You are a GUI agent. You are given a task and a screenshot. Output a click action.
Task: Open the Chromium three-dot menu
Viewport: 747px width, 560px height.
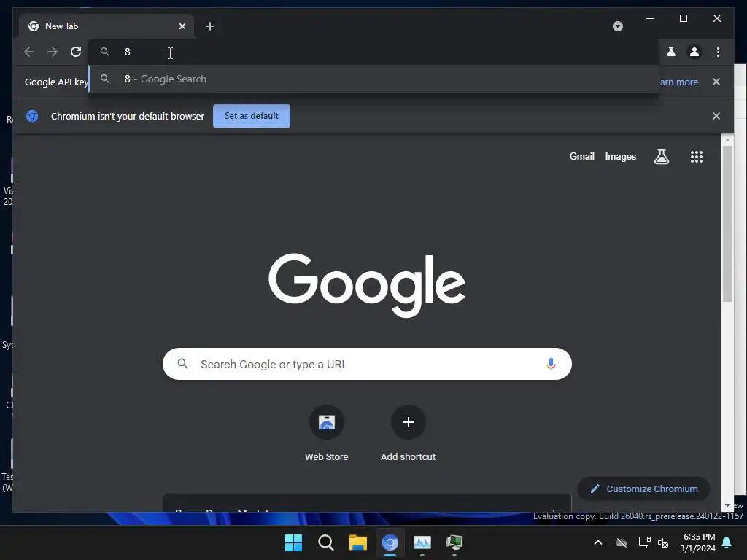point(718,52)
